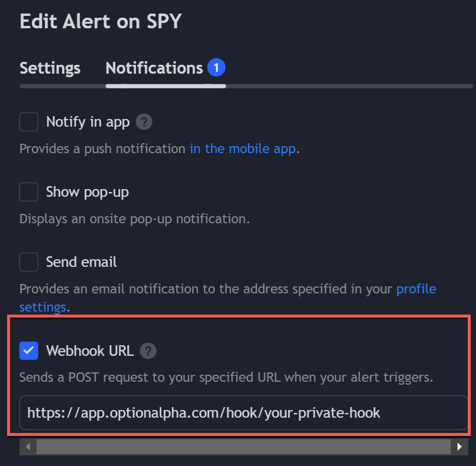Click the help icon beside Notify in app

(144, 122)
